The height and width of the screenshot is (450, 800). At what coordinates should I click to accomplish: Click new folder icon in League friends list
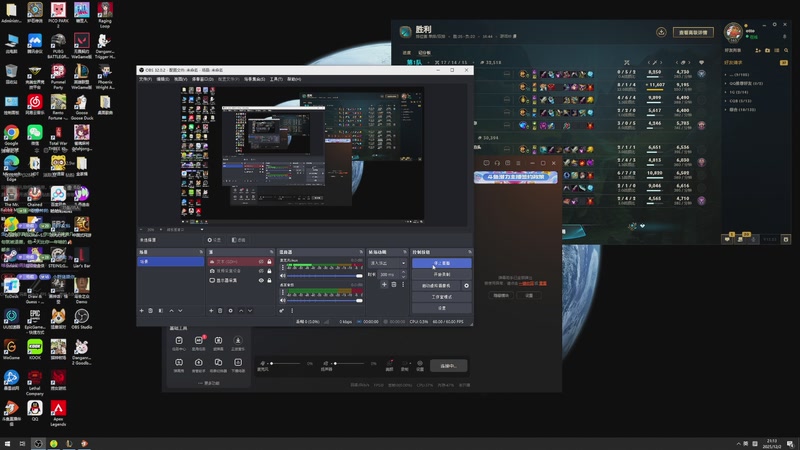coord(767,51)
